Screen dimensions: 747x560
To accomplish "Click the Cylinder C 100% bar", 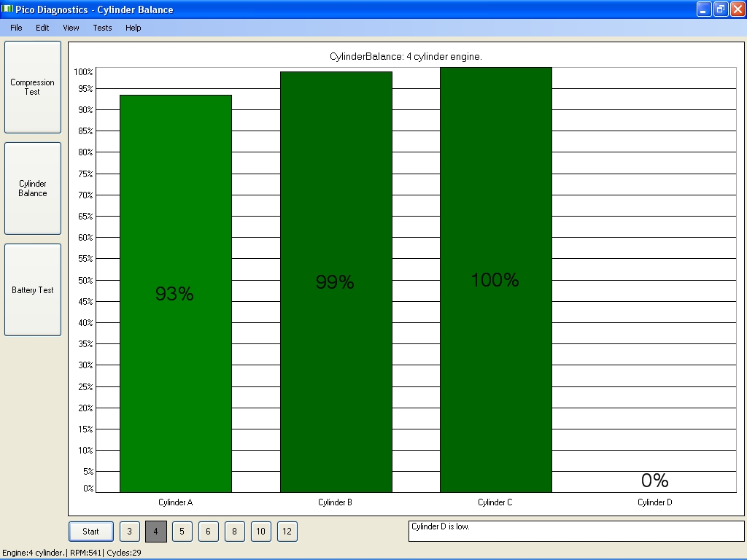I will click(495, 279).
